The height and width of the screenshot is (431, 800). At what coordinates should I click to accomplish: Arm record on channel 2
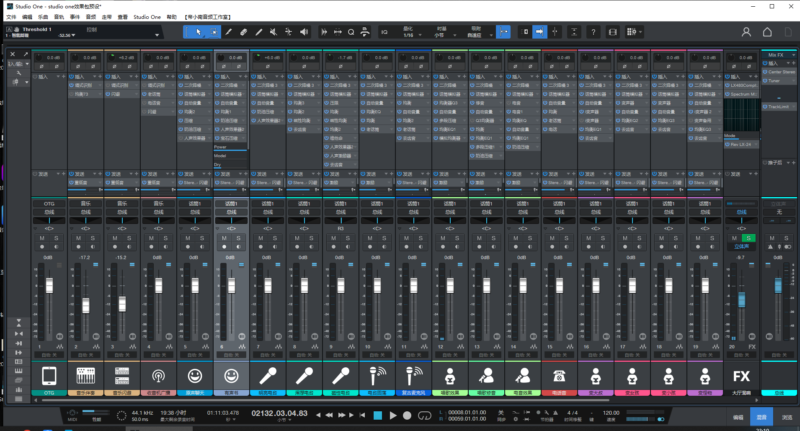point(79,247)
